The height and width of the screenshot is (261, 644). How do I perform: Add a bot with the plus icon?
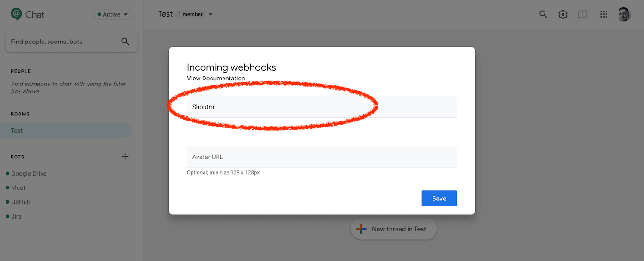(125, 157)
